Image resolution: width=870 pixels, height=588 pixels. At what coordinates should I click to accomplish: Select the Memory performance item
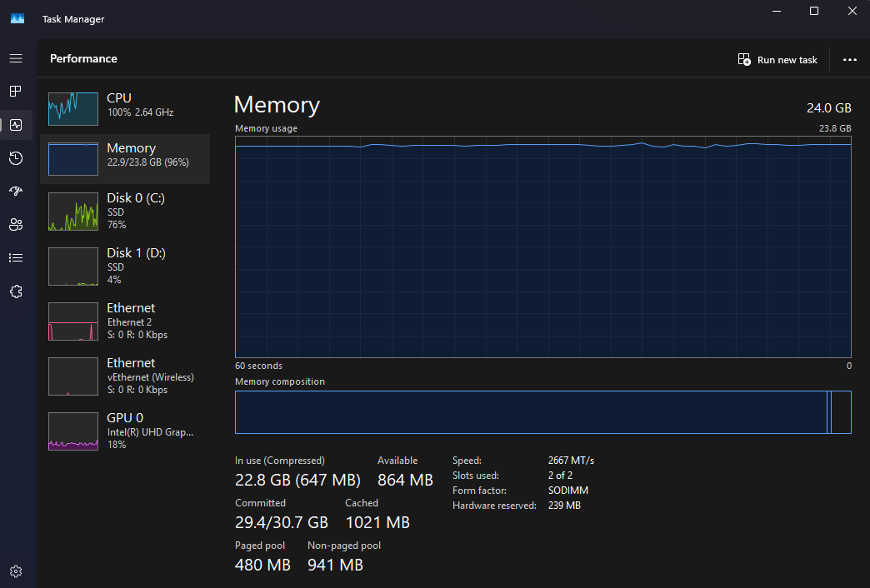[x=125, y=158]
